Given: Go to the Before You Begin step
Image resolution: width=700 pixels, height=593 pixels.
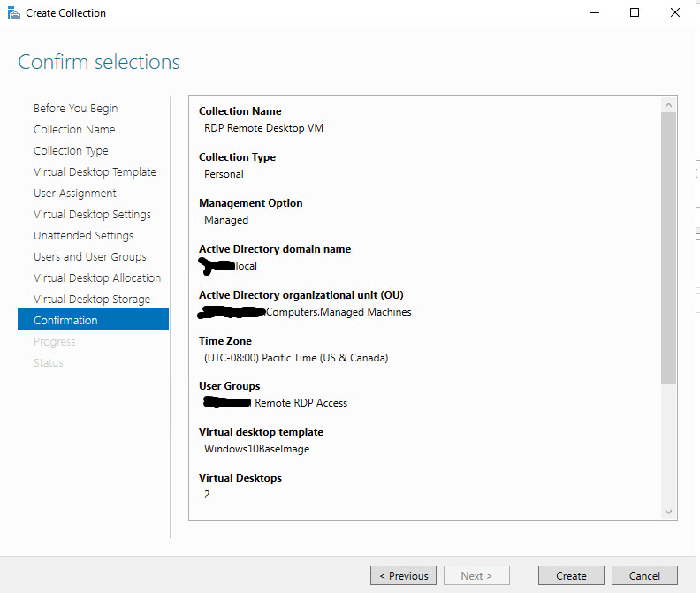Looking at the screenshot, I should coord(75,109).
